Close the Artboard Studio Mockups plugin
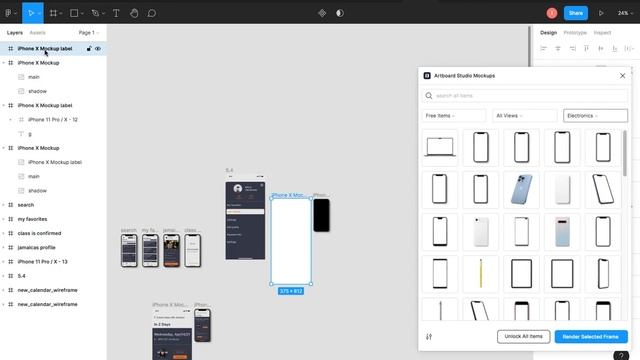The height and width of the screenshot is (360, 640). coord(622,76)
